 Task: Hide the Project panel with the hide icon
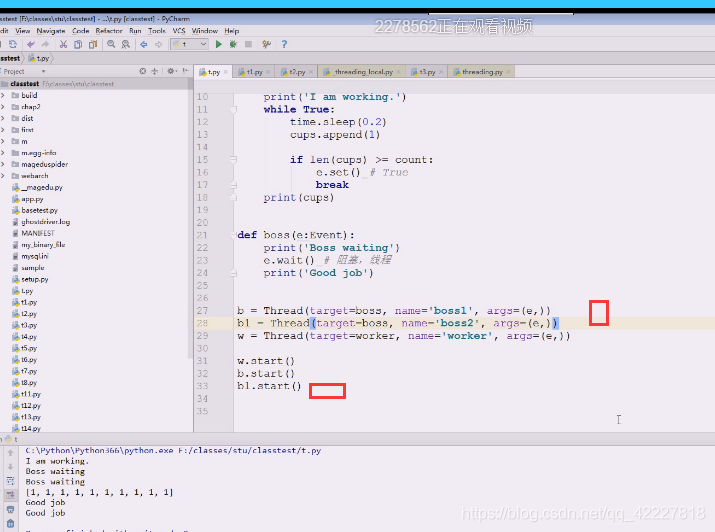click(x=185, y=71)
